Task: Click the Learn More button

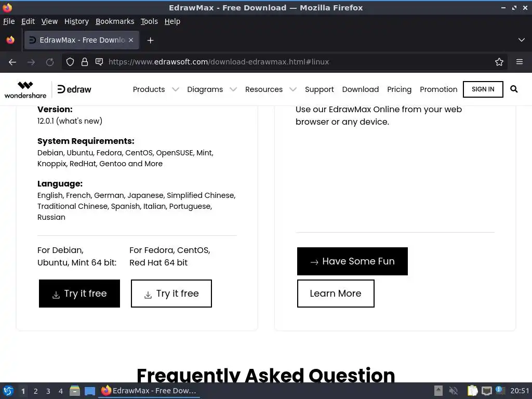Action: click(x=336, y=294)
